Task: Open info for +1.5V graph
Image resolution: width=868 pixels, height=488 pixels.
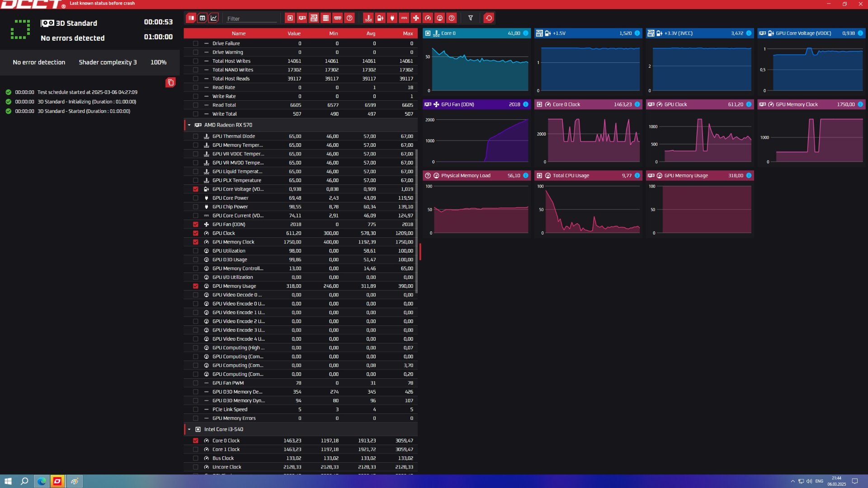Action: click(x=637, y=33)
